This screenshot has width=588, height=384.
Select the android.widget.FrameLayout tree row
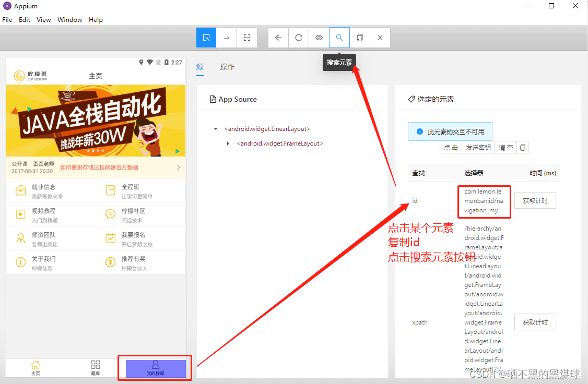coord(280,143)
